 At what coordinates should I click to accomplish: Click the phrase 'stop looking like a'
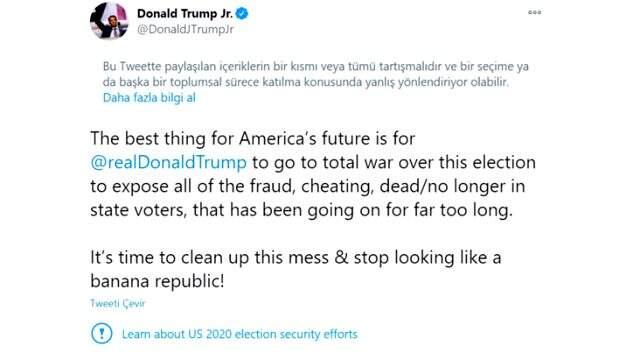427,258
